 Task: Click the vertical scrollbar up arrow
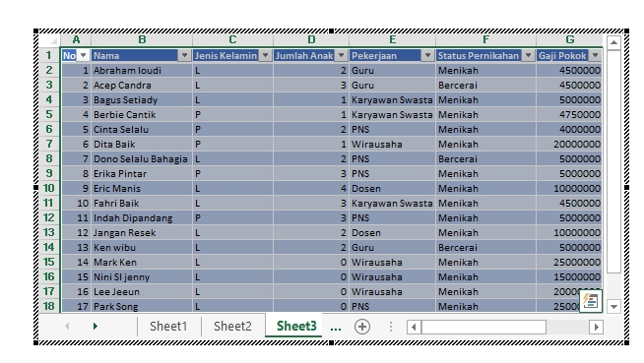click(613, 42)
